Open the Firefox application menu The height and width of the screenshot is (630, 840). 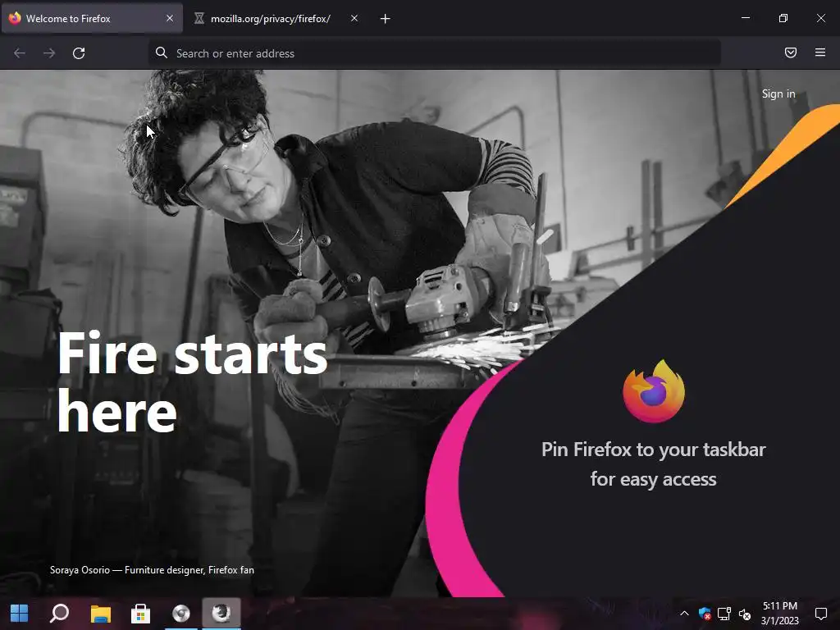pos(820,52)
